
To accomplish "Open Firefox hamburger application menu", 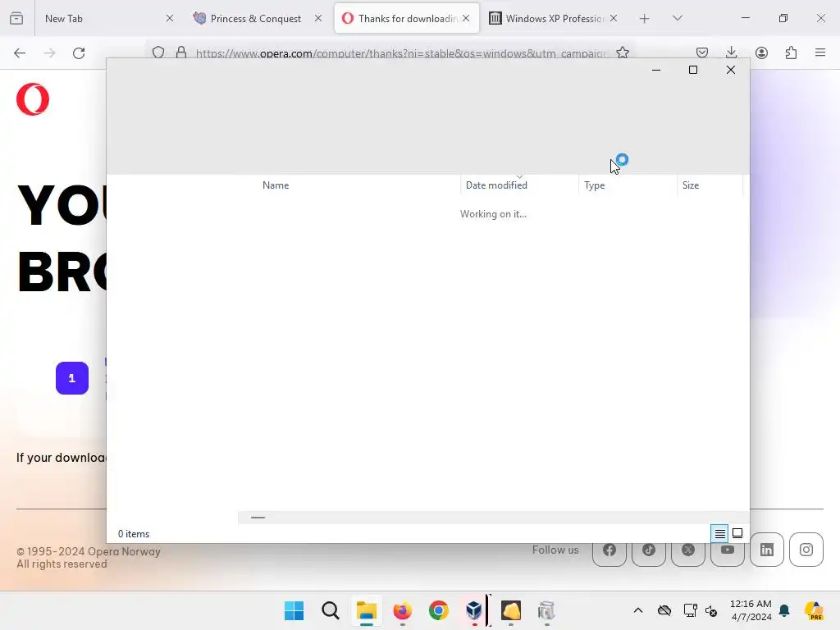I will (x=820, y=52).
